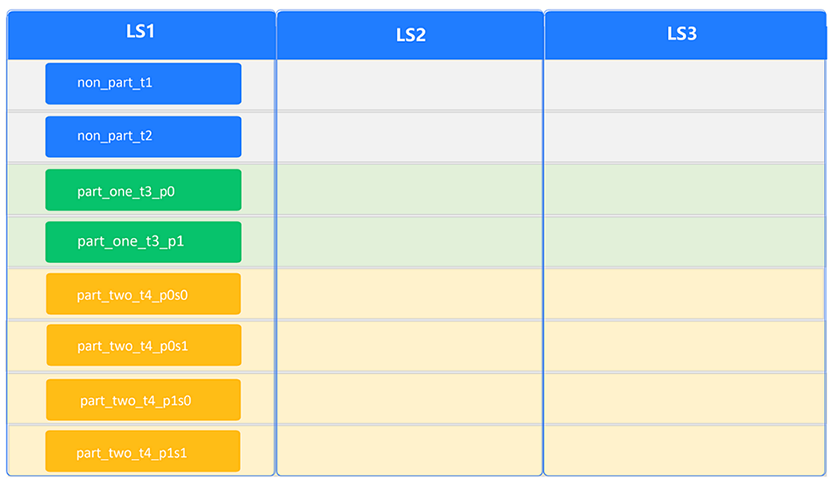Click the empty LS3 cell in non_part_t1 row

coord(686,85)
